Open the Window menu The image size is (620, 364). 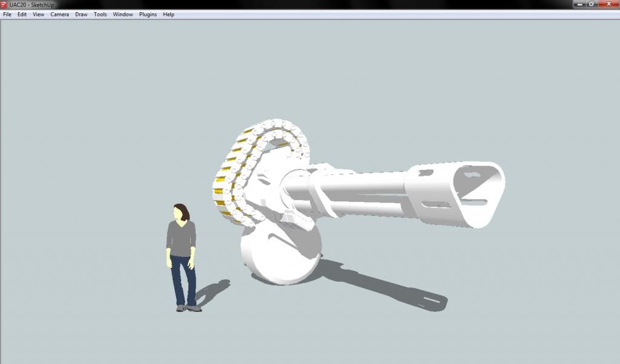[x=123, y=15]
